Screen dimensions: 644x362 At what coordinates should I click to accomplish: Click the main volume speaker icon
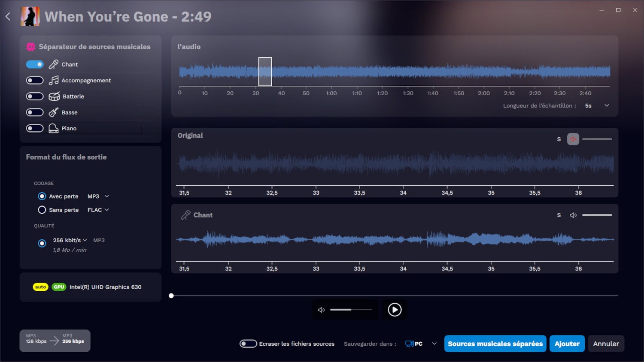click(321, 310)
